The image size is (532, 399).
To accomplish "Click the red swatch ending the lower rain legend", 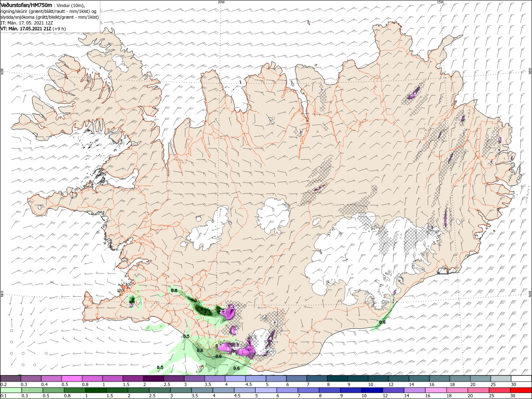I will 520,390.
